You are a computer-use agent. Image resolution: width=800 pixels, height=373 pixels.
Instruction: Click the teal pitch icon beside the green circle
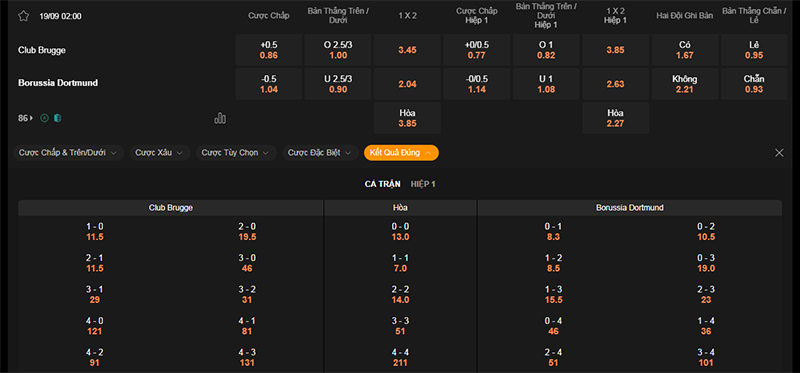(57, 118)
